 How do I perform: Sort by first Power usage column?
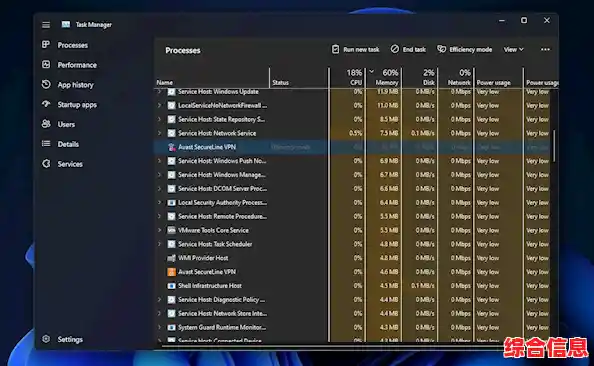click(498, 78)
